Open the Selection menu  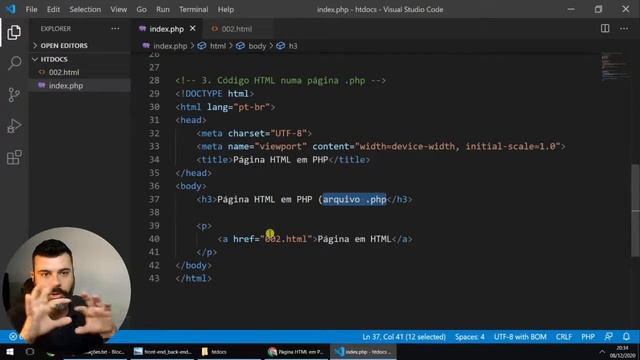pos(85,9)
